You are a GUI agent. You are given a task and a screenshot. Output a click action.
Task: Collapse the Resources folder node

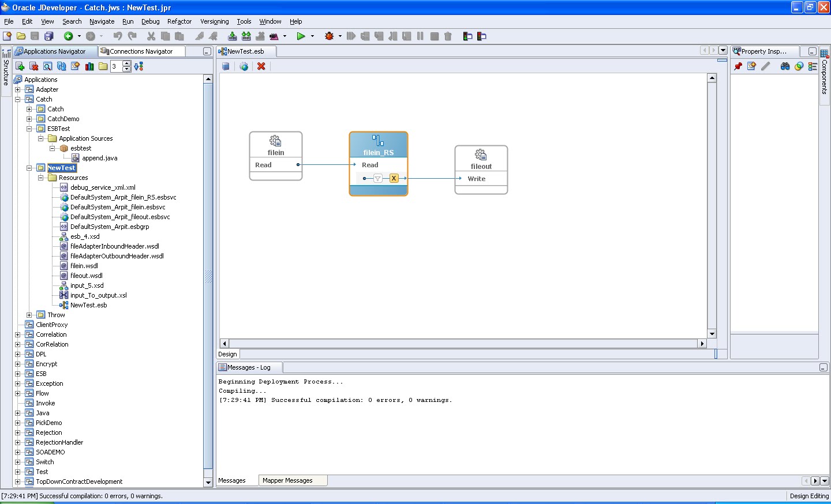[40, 178]
